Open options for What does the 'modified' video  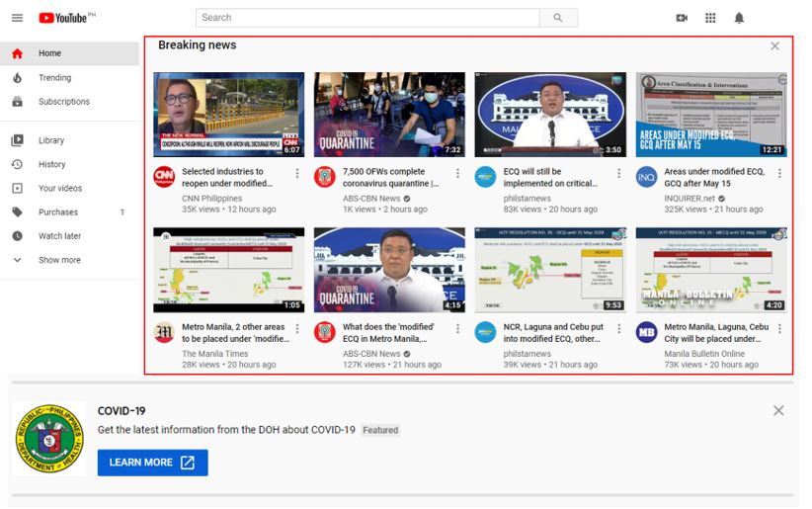(457, 328)
